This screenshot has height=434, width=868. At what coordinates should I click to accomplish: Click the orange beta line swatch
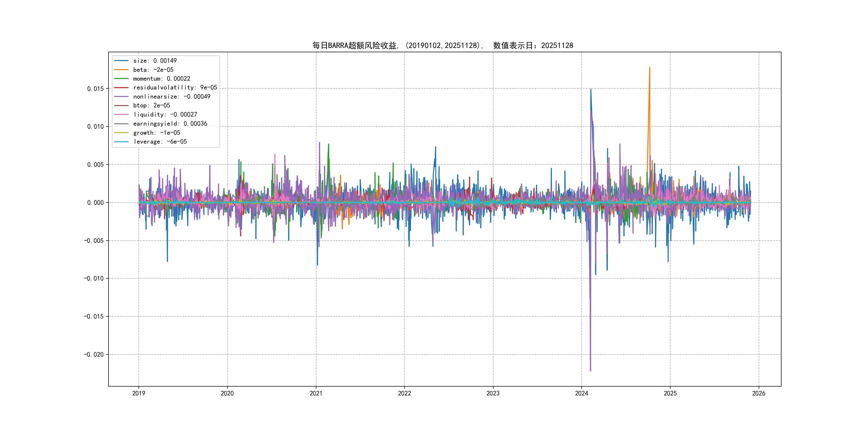pyautogui.click(x=121, y=70)
